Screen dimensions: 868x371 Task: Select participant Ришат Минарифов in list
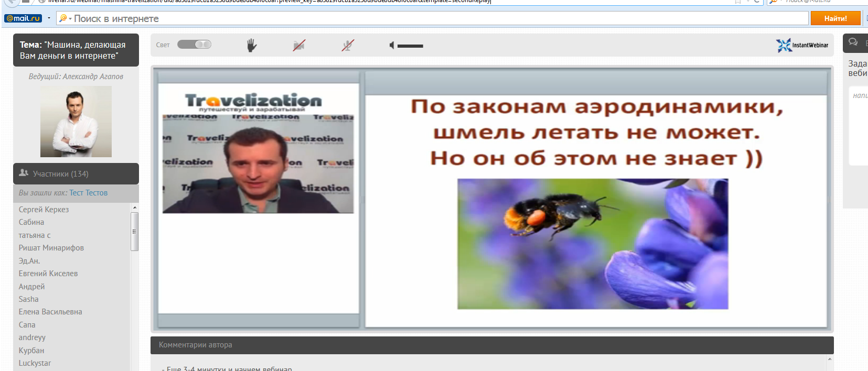(51, 248)
